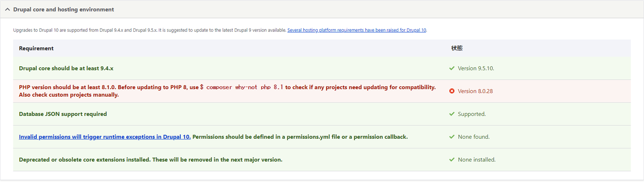Collapse the Drupal core and hosting environment chevron
The image size is (644, 184).
click(8, 9)
